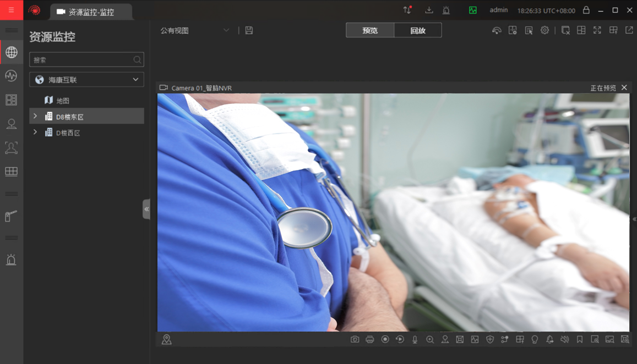Open the 公有视图 view selector

[x=193, y=30]
